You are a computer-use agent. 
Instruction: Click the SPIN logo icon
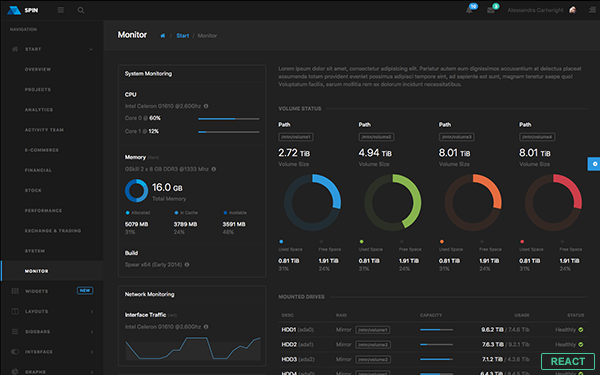click(x=14, y=10)
